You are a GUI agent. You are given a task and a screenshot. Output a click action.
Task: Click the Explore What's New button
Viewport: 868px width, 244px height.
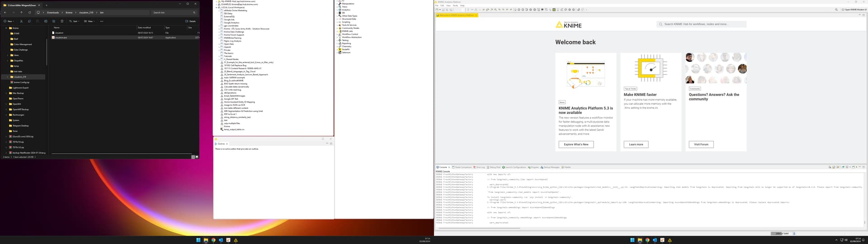[x=576, y=145]
